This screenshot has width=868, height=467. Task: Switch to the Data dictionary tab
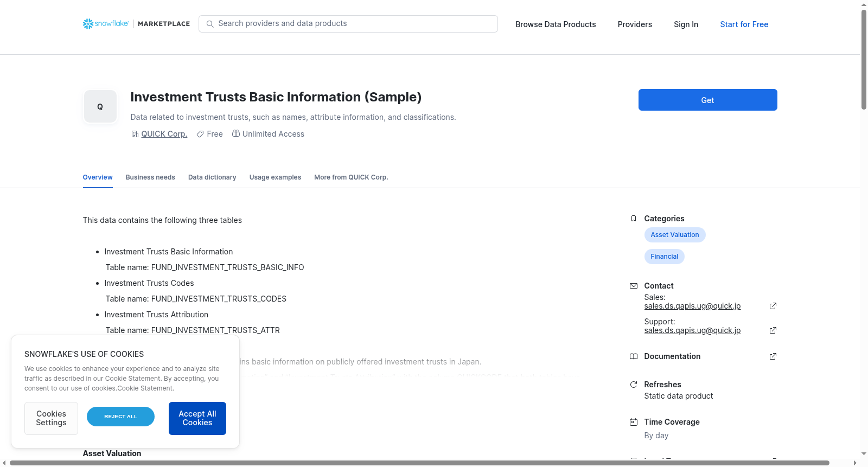coord(212,177)
